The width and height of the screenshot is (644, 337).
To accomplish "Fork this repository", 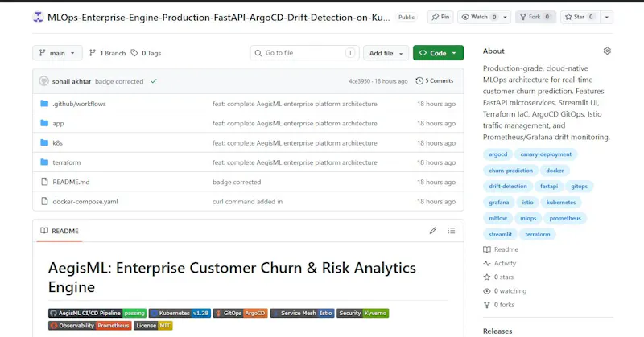I will pos(535,17).
